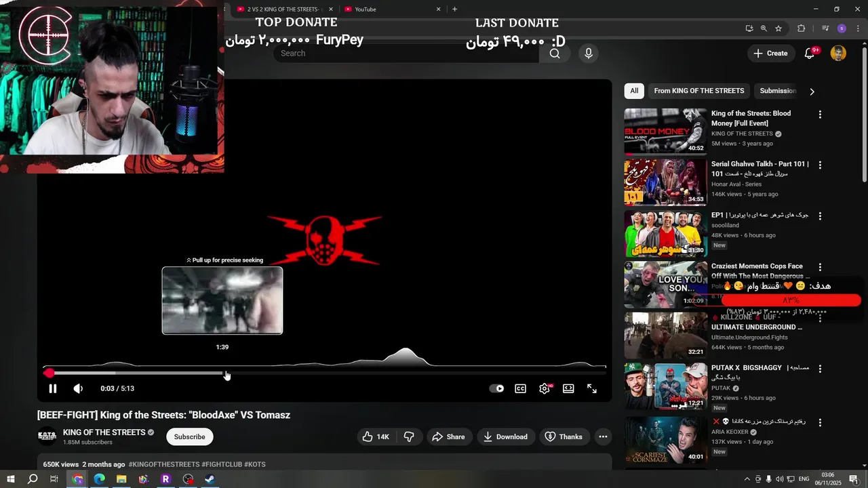The height and width of the screenshot is (488, 868).
Task: Toggle the autoplay switch
Action: (x=497, y=388)
